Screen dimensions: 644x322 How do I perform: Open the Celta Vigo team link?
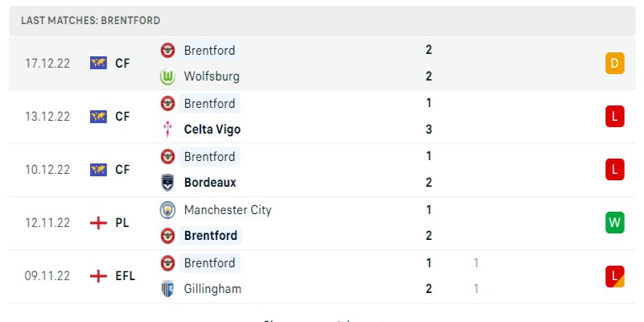tap(212, 130)
